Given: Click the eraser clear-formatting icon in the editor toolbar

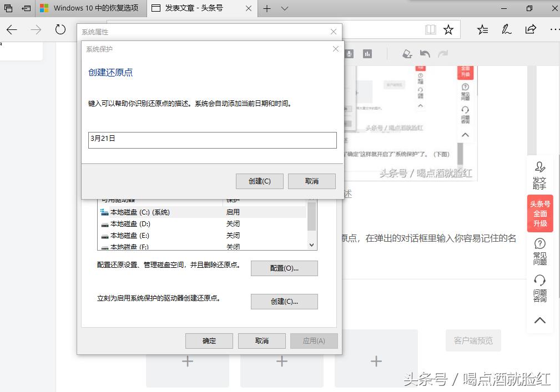Looking at the screenshot, I should [x=407, y=53].
